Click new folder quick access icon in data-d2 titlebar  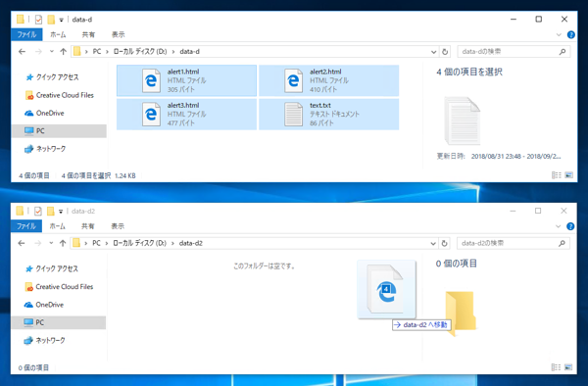click(51, 212)
